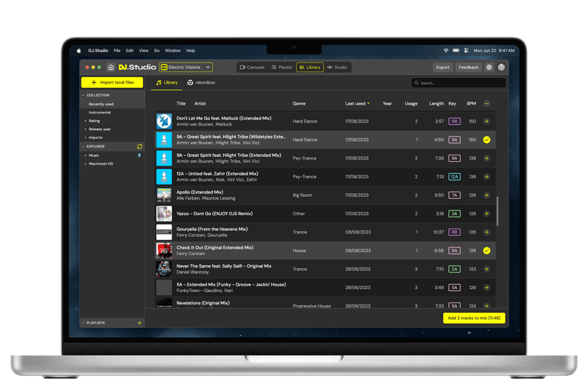Screen dimensions: 588x382
Task: Open the Electric Visions project dropdown
Action: tap(186, 67)
